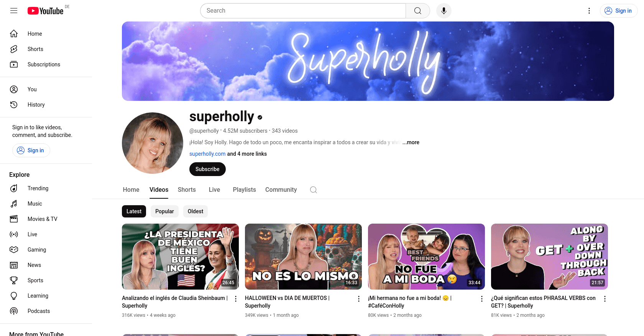Click the search magnifier button
Image resolution: width=644 pixels, height=336 pixels.
pyautogui.click(x=418, y=11)
